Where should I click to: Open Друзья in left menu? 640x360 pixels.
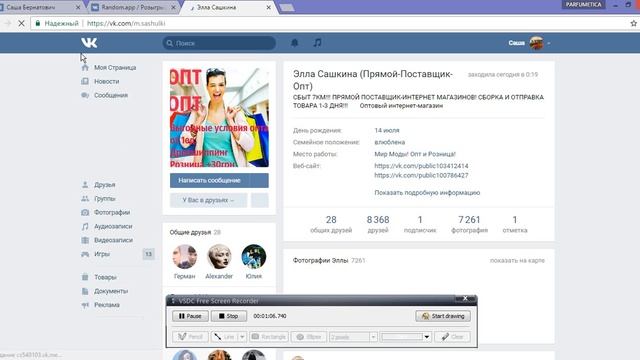coord(104,185)
